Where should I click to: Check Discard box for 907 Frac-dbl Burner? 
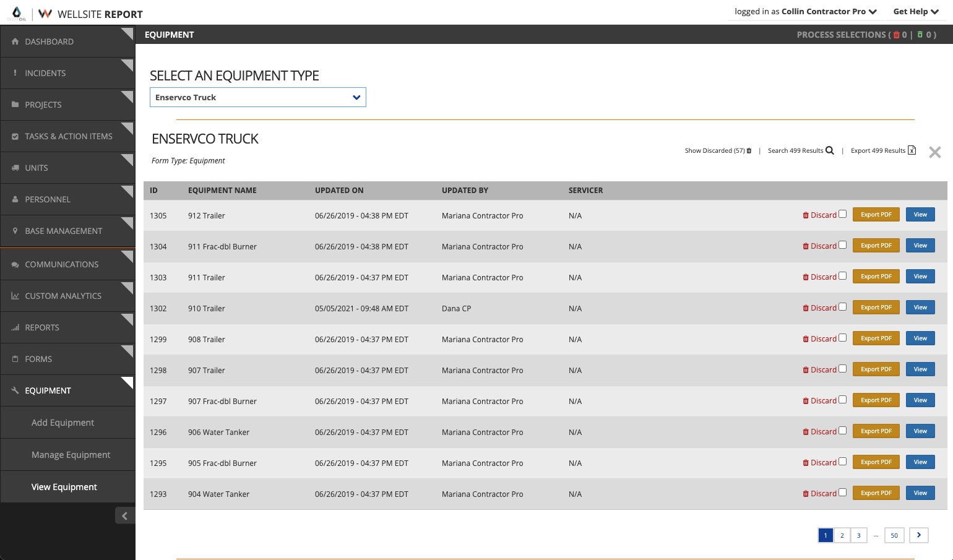click(842, 400)
